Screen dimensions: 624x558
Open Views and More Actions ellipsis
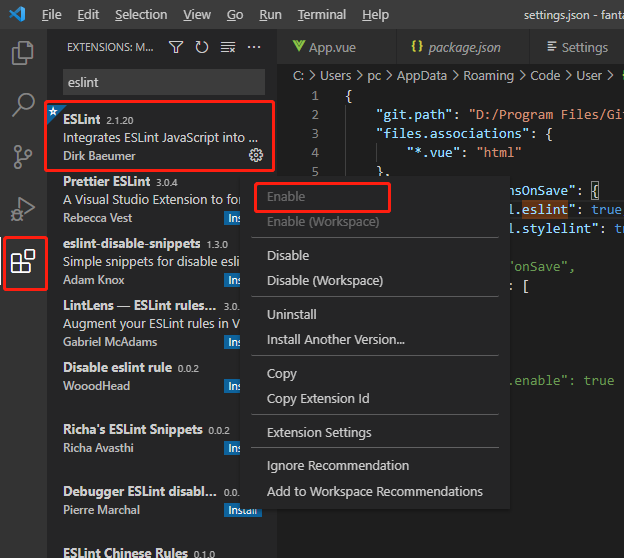click(254, 47)
